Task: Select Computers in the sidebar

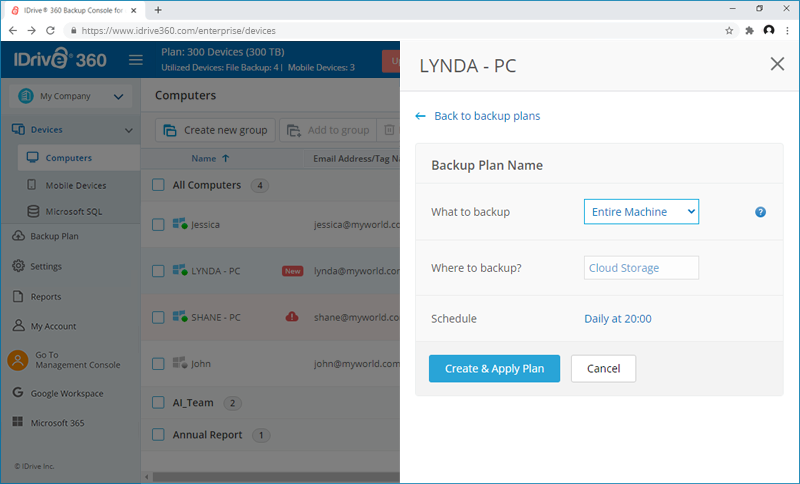Action: [79, 158]
